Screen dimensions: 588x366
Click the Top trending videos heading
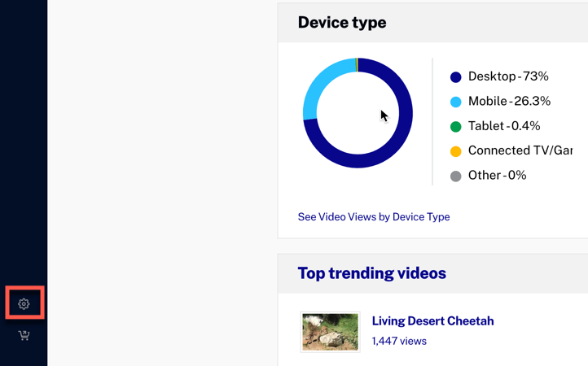(x=372, y=273)
